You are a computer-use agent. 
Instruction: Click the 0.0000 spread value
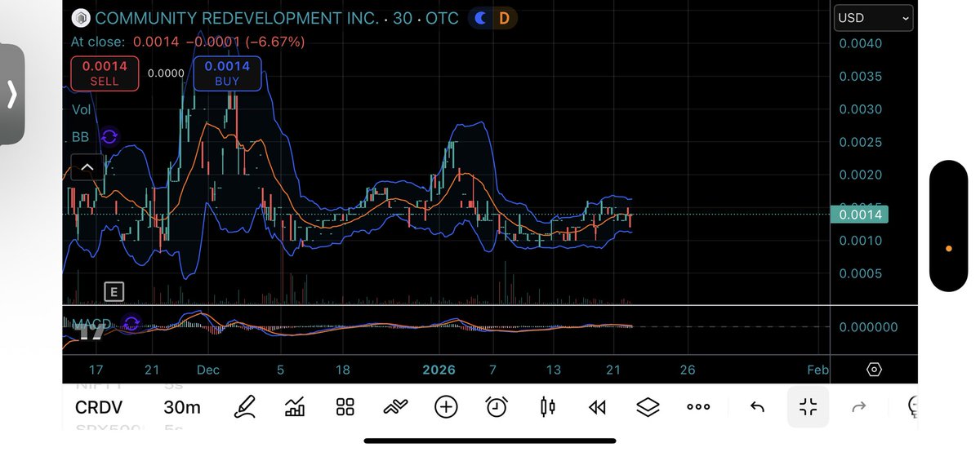[166, 73]
